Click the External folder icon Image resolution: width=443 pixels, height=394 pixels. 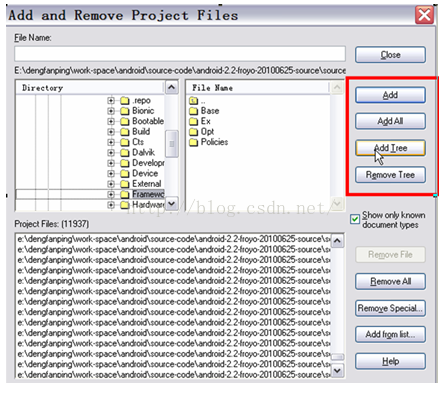(124, 184)
